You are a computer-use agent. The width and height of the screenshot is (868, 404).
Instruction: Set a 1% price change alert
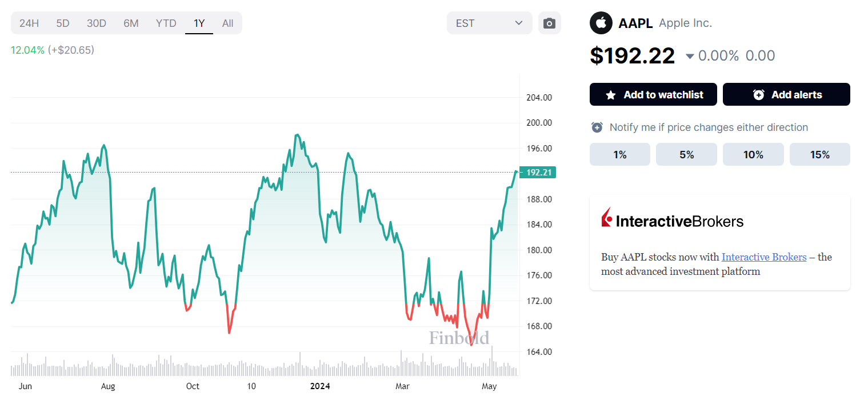[620, 154]
